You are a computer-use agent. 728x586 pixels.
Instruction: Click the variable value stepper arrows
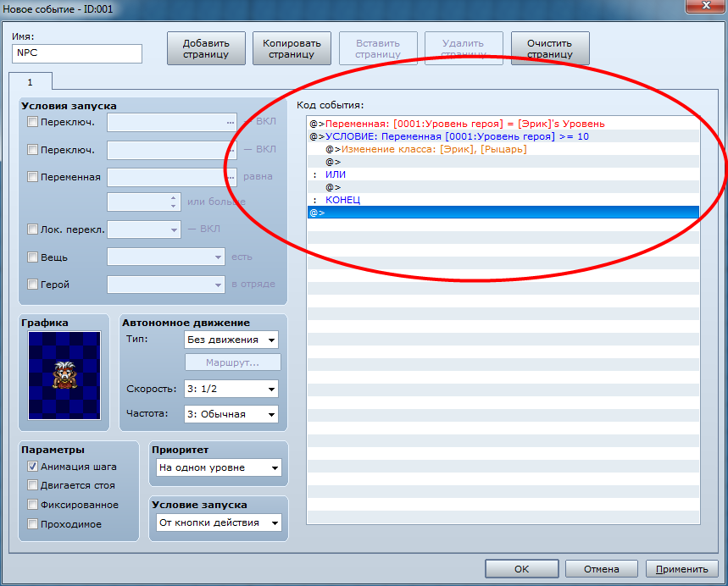(x=173, y=202)
